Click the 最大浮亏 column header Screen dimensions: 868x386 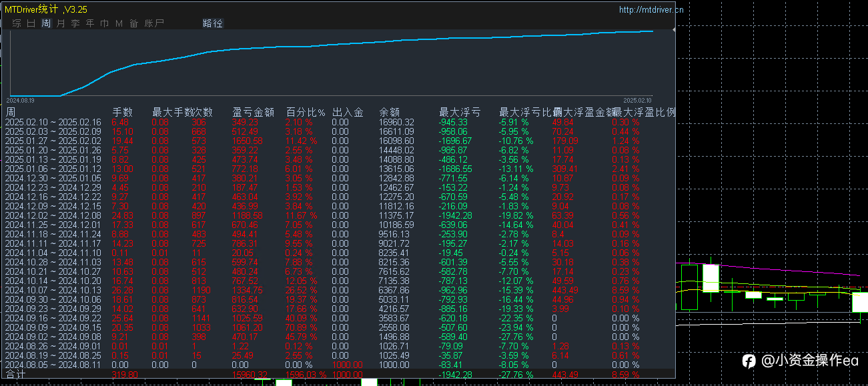click(x=459, y=112)
